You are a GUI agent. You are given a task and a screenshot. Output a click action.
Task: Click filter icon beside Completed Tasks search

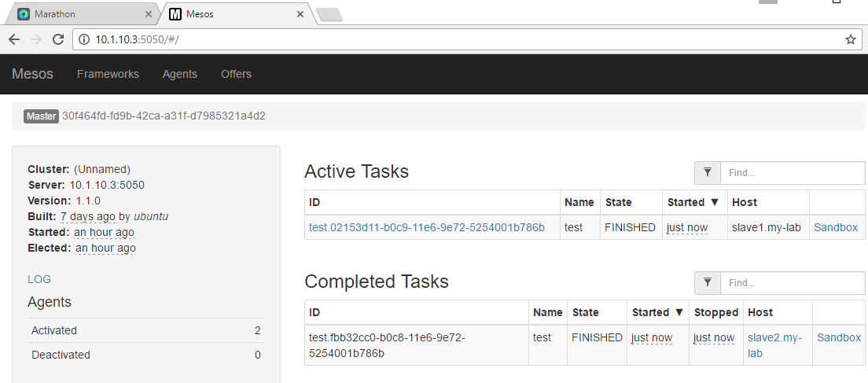pyautogui.click(x=708, y=283)
